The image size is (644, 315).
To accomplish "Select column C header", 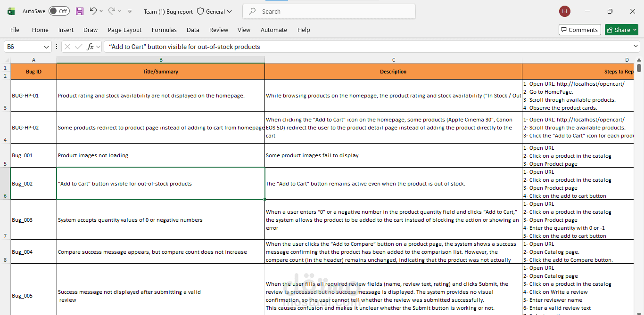I will [393, 60].
